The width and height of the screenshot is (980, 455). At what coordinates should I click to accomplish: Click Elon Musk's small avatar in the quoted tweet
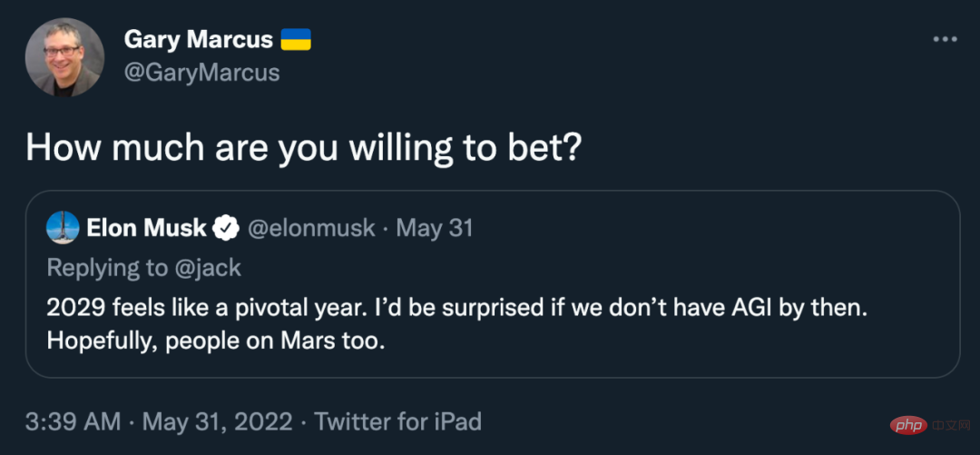63,227
